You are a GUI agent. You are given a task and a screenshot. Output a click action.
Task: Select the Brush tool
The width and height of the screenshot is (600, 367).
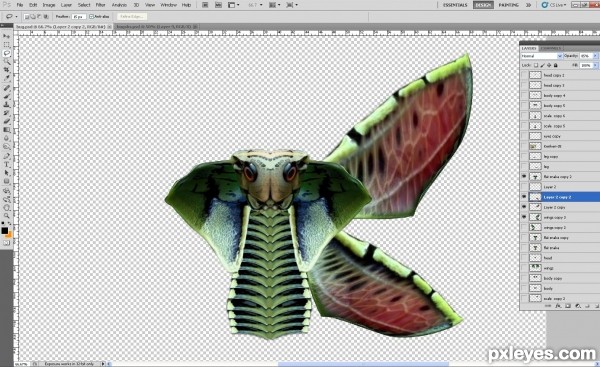pyautogui.click(x=7, y=96)
